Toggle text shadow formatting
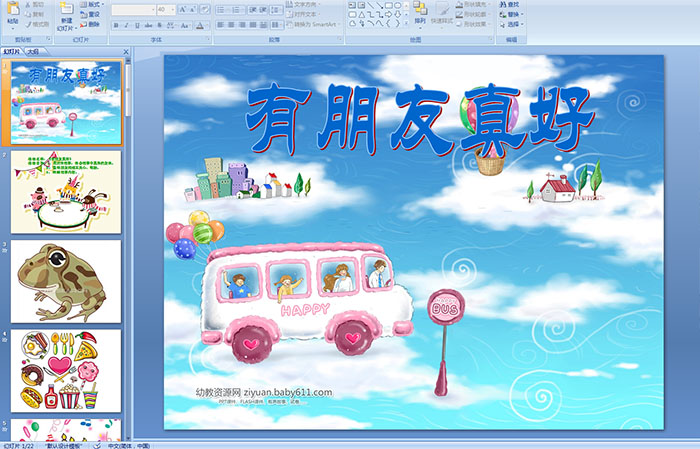The height and width of the screenshot is (449, 700). click(x=159, y=25)
